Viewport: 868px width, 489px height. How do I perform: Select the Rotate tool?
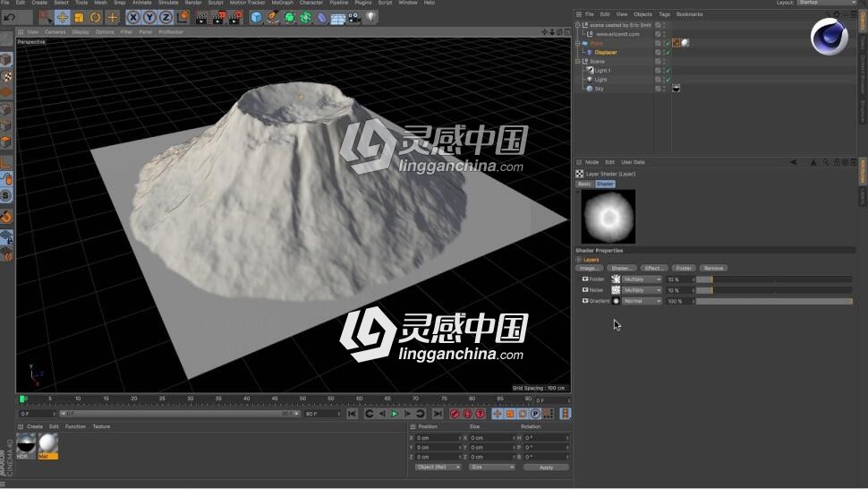[95, 18]
